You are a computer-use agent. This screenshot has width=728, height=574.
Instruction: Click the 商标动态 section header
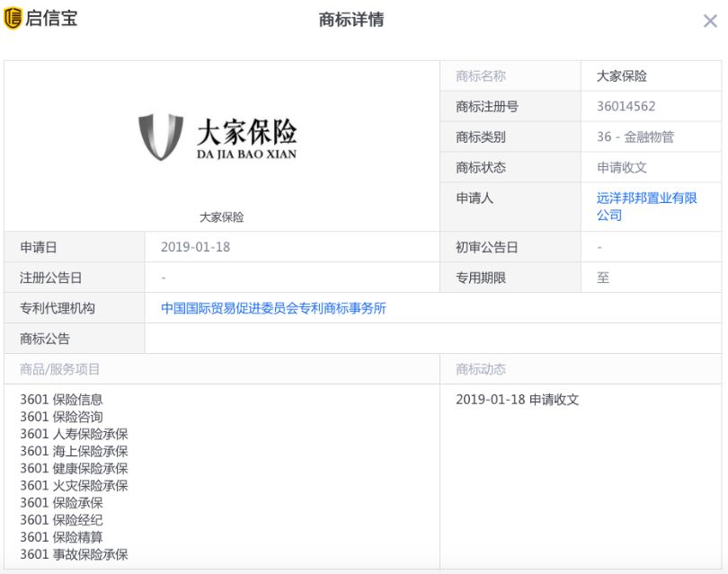click(481, 369)
